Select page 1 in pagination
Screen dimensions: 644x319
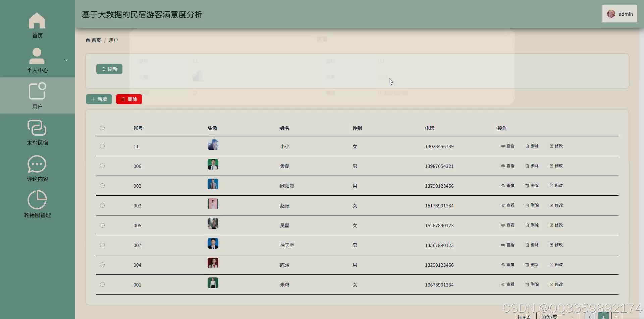603,316
